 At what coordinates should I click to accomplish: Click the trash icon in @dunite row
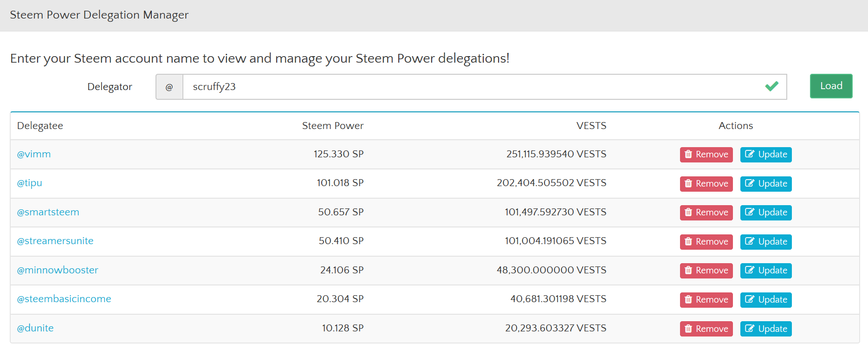tap(688, 329)
